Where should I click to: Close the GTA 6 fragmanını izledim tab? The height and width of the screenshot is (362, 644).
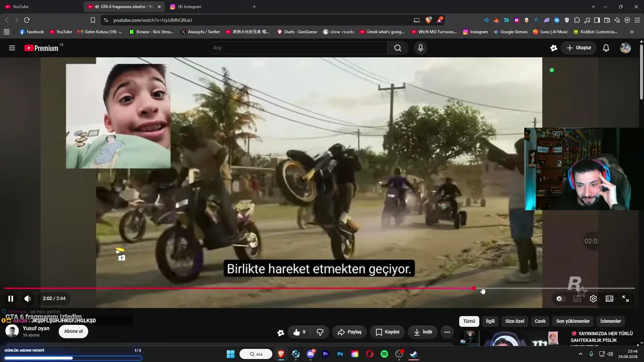coord(159,7)
